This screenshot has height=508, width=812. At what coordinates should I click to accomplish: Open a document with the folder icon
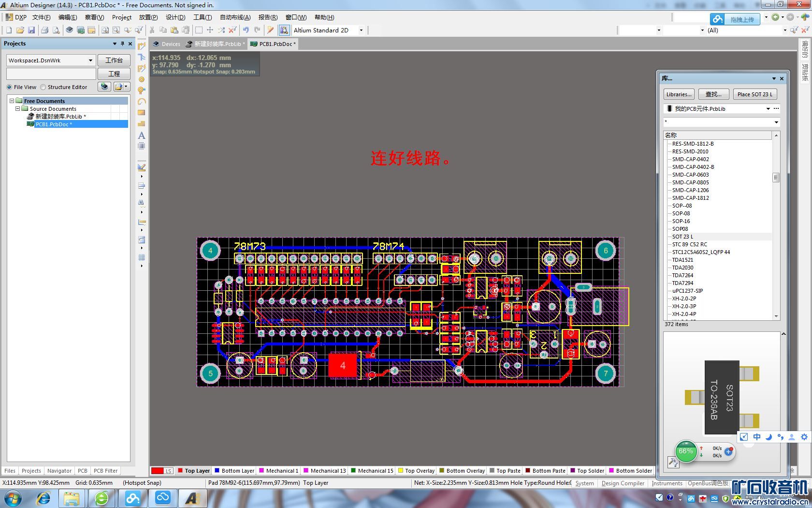tap(20, 30)
